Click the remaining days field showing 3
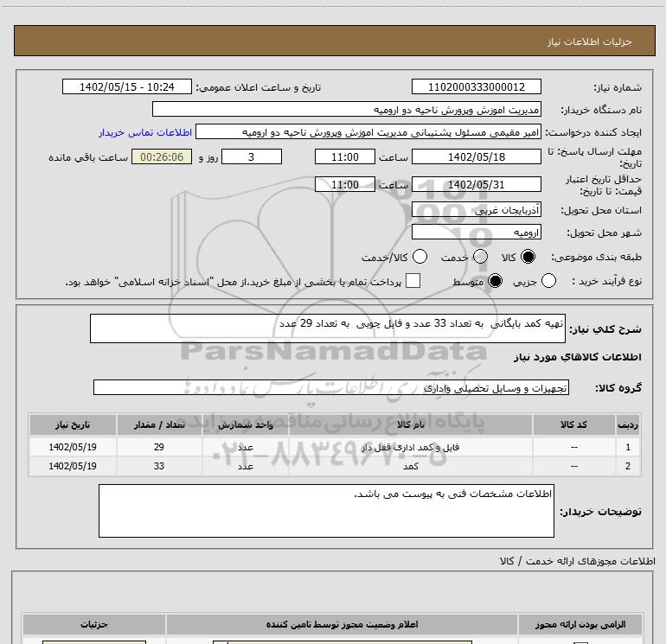This screenshot has height=644, width=666. coord(252,157)
